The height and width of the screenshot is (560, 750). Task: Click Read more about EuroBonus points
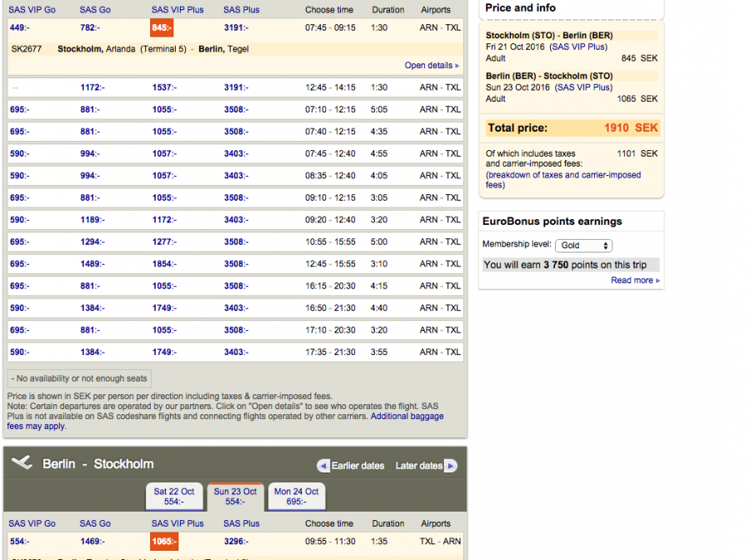tap(634, 281)
